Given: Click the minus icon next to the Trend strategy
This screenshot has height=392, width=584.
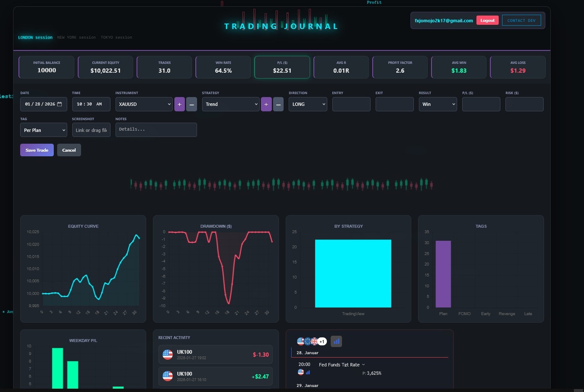Looking at the screenshot, I should [278, 104].
